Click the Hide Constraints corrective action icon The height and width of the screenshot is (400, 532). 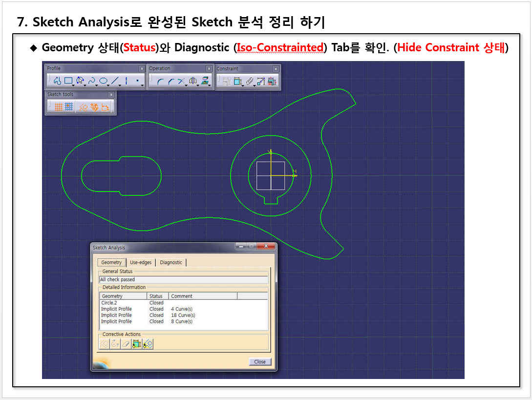137,344
